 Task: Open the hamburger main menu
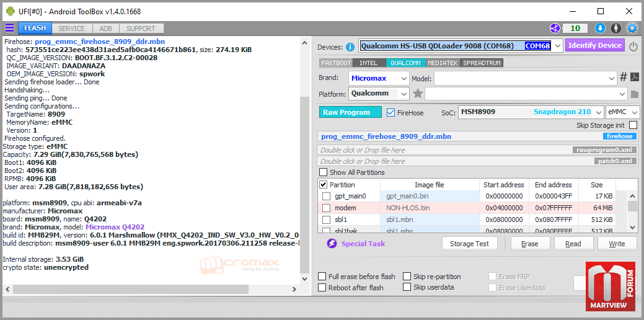(9, 28)
